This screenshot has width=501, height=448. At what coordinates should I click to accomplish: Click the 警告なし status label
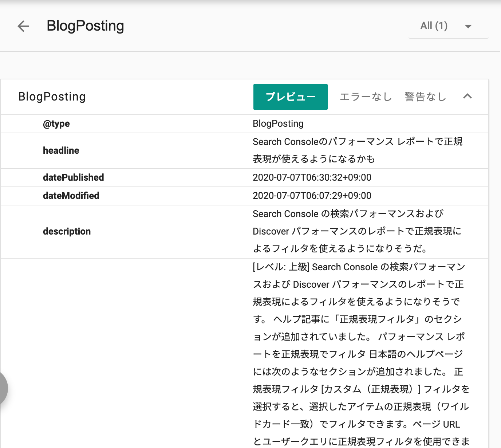(425, 97)
